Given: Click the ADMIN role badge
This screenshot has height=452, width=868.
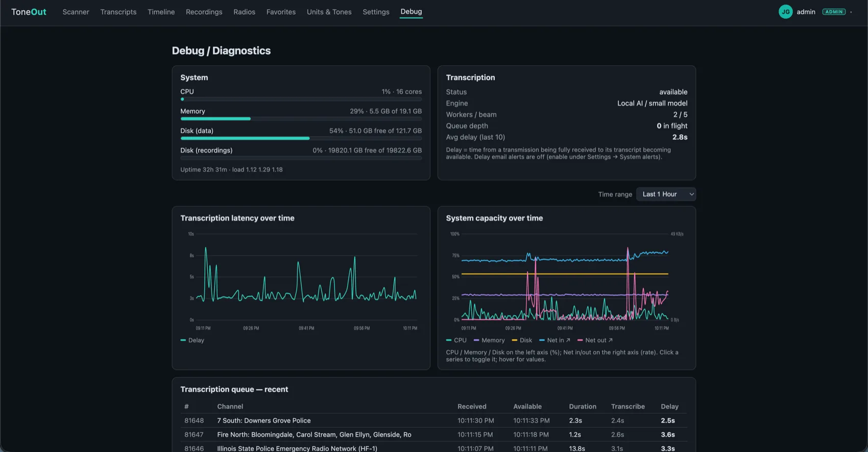Looking at the screenshot, I should tap(834, 12).
